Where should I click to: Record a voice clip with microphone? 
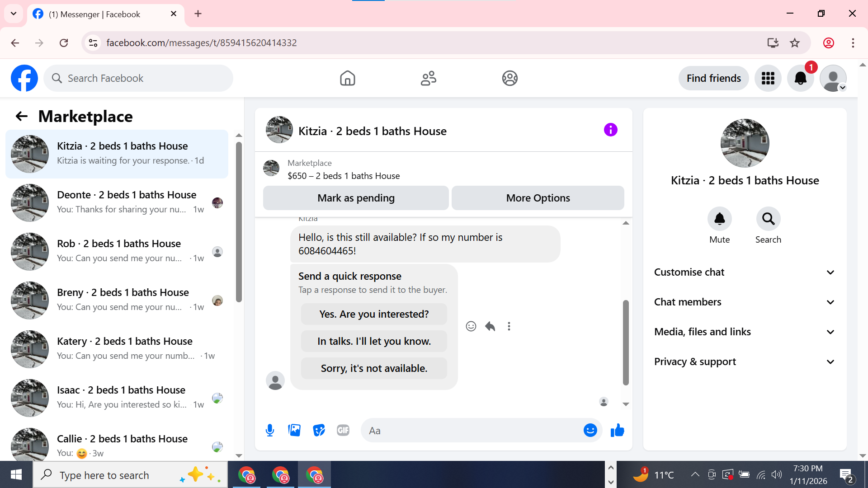[270, 430]
